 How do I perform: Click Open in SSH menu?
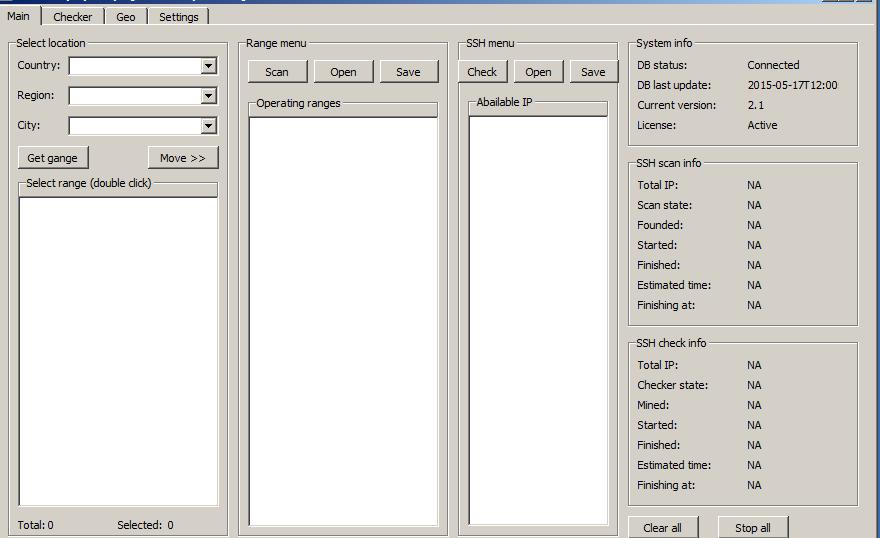538,72
